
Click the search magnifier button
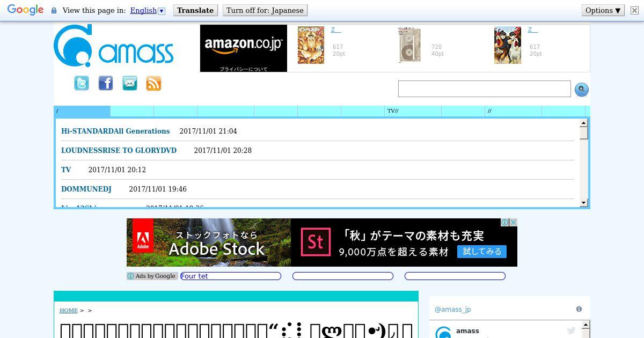click(x=582, y=90)
